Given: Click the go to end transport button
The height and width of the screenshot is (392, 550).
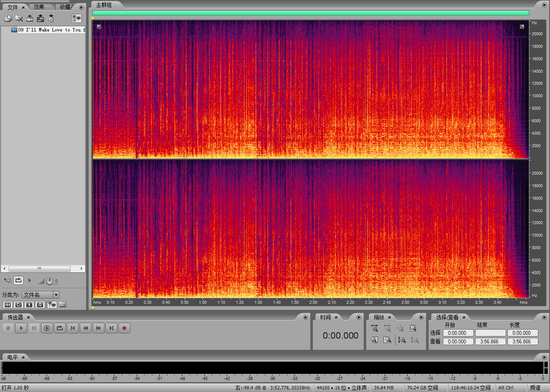Looking at the screenshot, I should 111,328.
